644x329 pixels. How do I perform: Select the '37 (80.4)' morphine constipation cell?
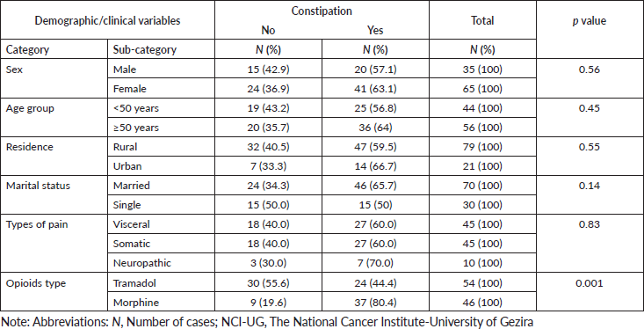coord(375,303)
